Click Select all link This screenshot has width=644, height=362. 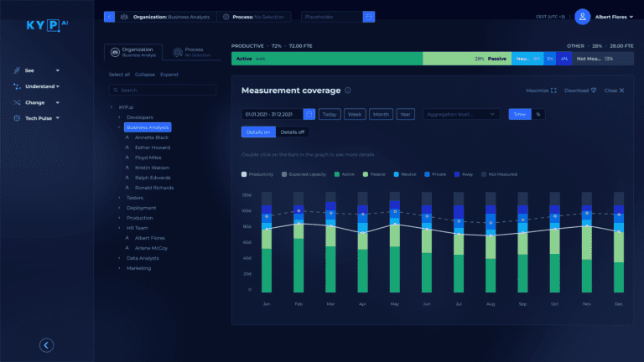pyautogui.click(x=119, y=75)
